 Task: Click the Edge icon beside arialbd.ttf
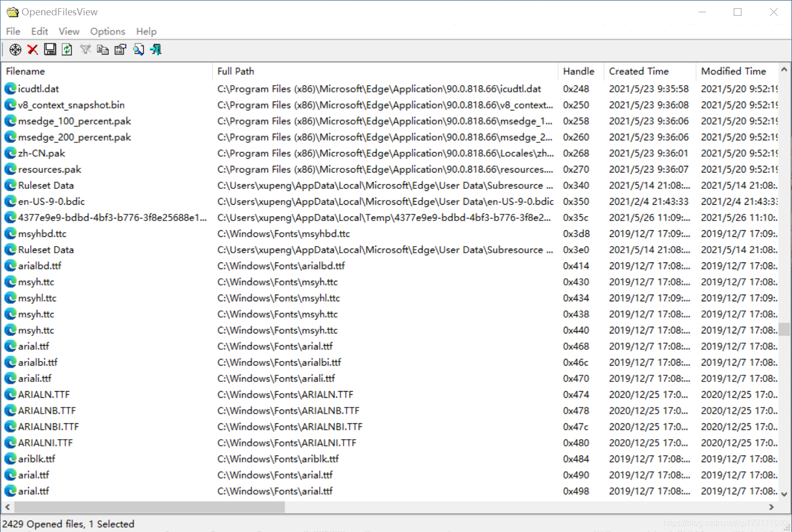click(10, 265)
